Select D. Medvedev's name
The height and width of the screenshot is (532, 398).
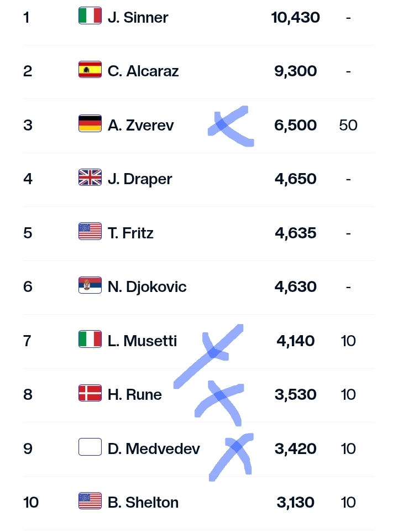[154, 449]
